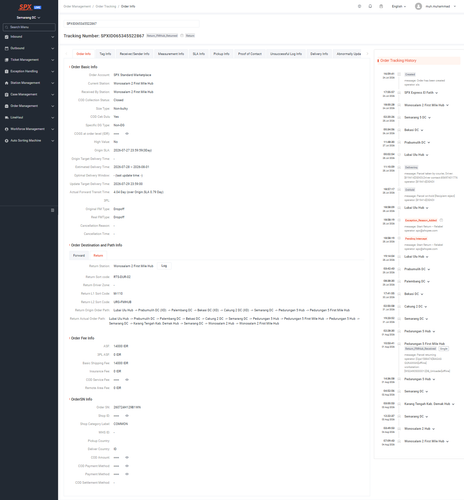Click the settings icon left of the bell
This screenshot has width=464, height=500.
359,6
